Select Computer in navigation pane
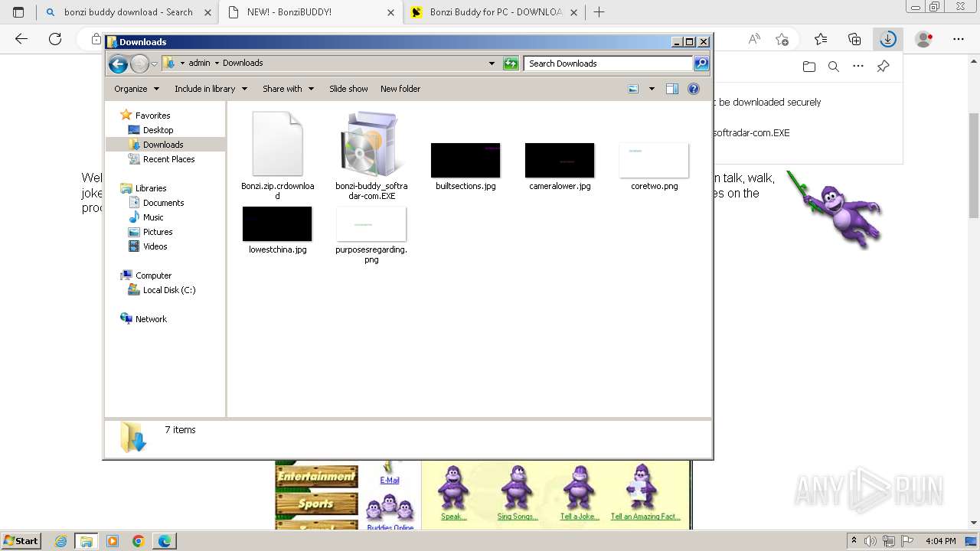The width and height of the screenshot is (980, 551). [153, 275]
